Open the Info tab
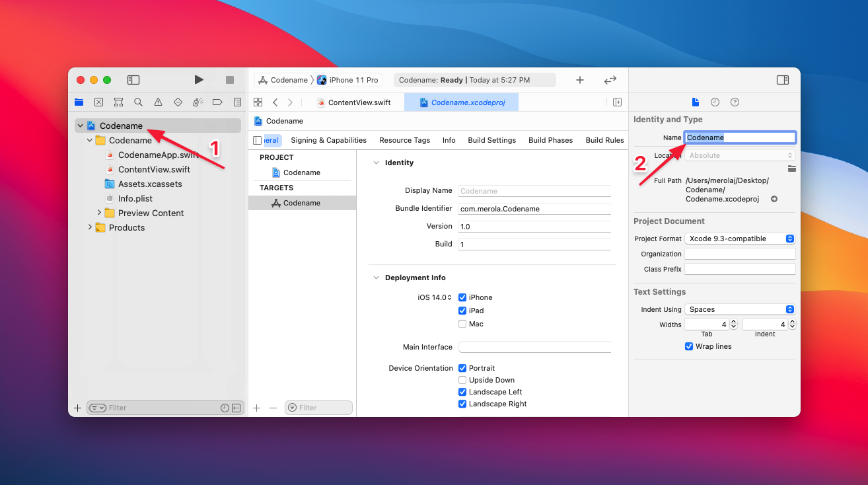 tap(449, 140)
